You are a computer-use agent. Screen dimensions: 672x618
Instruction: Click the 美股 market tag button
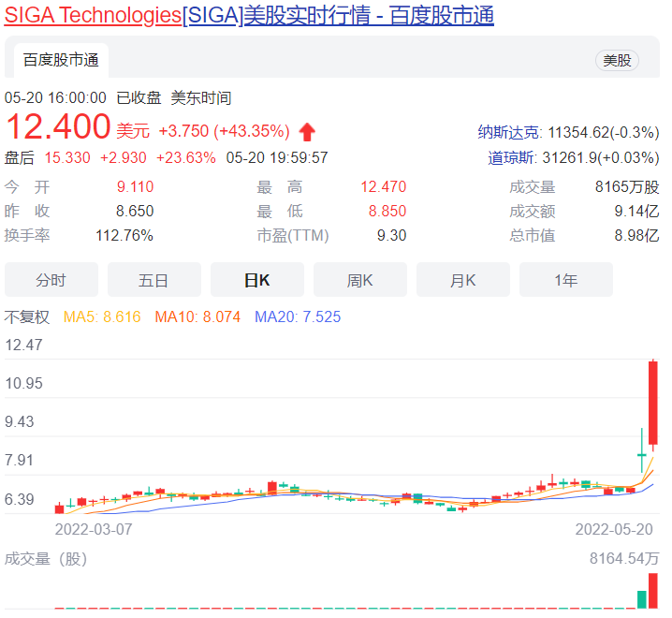click(617, 61)
